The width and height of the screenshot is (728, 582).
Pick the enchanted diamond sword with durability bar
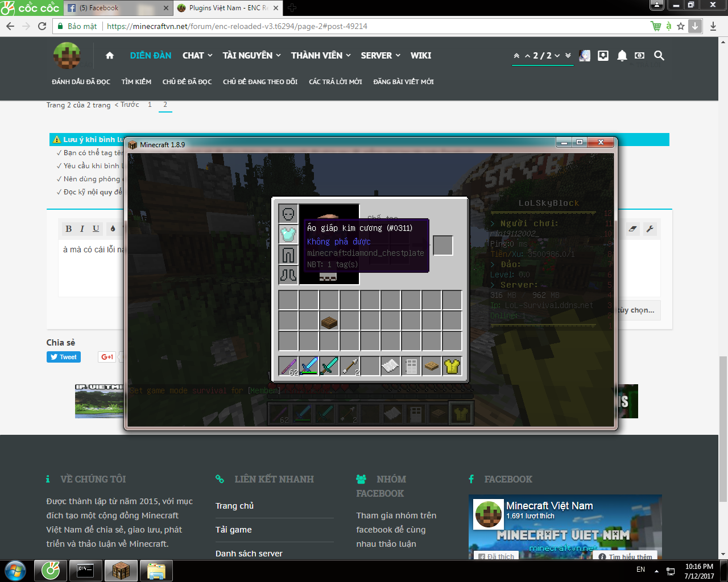point(309,366)
